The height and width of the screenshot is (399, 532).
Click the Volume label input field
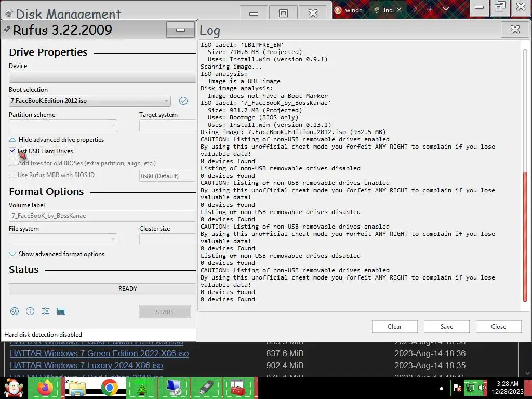tap(102, 216)
